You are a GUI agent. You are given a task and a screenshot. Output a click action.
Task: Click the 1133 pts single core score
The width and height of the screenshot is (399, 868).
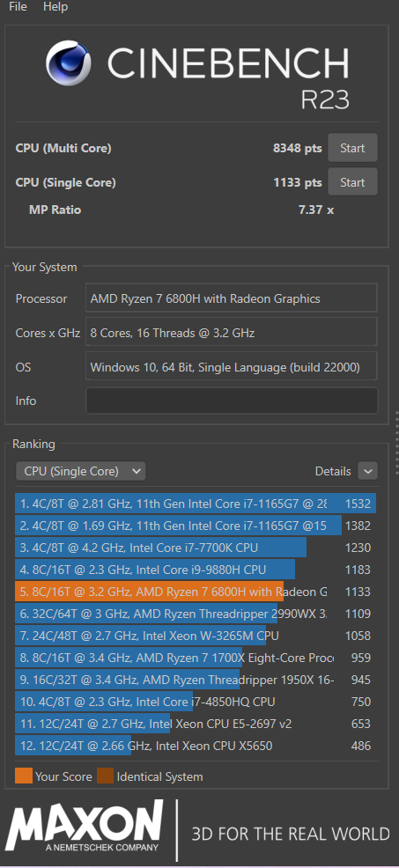298,182
